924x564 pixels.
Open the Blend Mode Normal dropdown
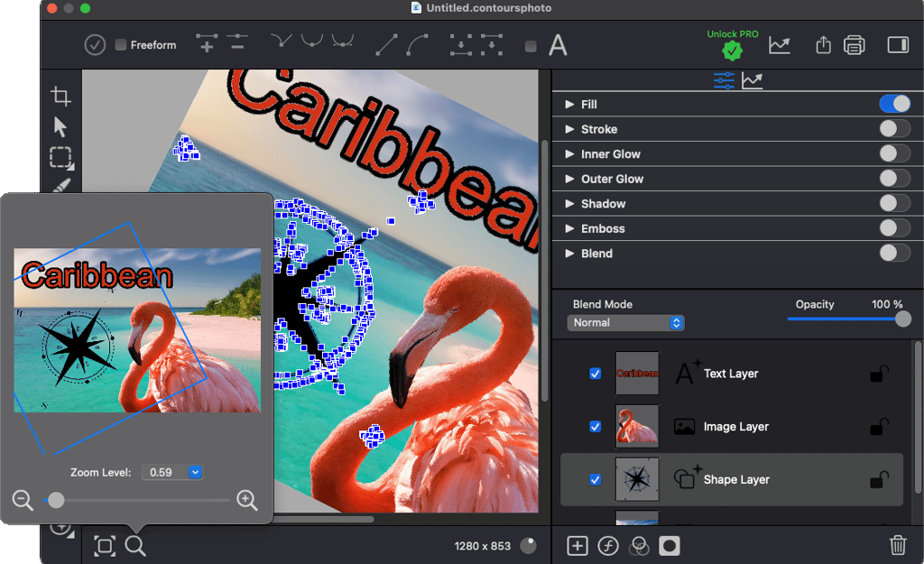625,322
